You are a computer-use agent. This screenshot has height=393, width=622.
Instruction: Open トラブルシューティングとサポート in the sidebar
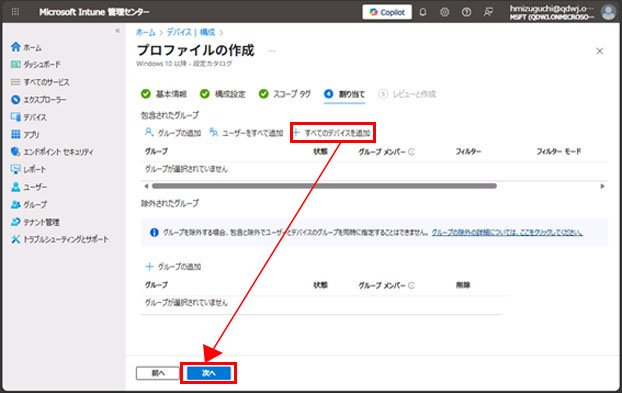[x=60, y=240]
